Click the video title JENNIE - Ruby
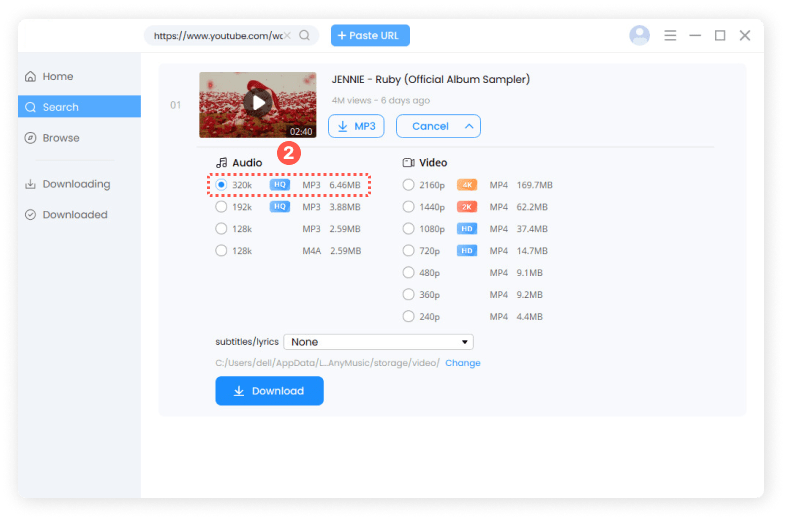The width and height of the screenshot is (786, 520). click(x=430, y=79)
